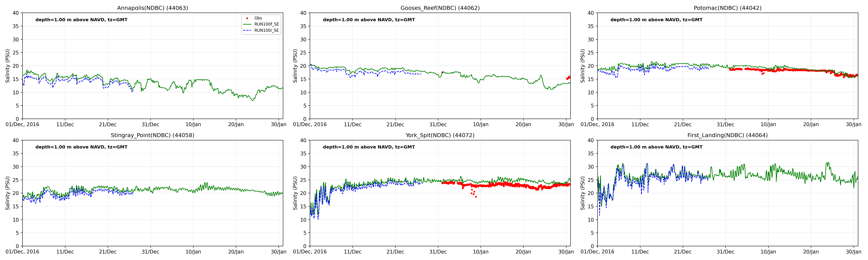Image resolution: width=868 pixels, height=260 pixels.
Task: Click the depth annotation in the First_Landing plot
Action: [x=656, y=147]
